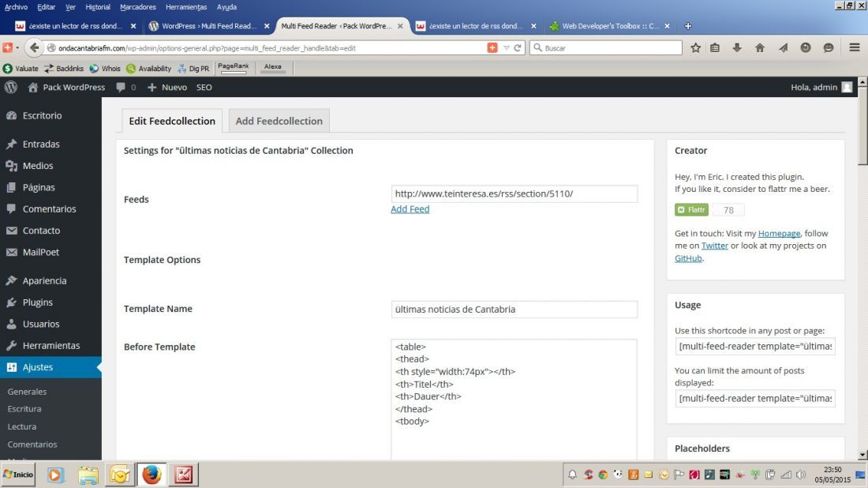Click the Backlinks toolbar button

(64, 69)
